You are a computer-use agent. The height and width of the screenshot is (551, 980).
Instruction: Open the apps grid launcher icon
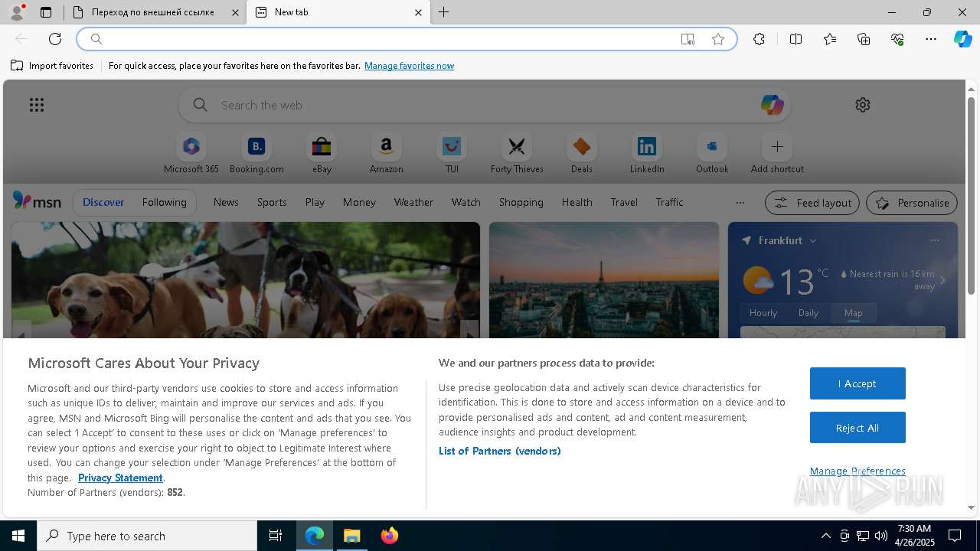point(37,105)
